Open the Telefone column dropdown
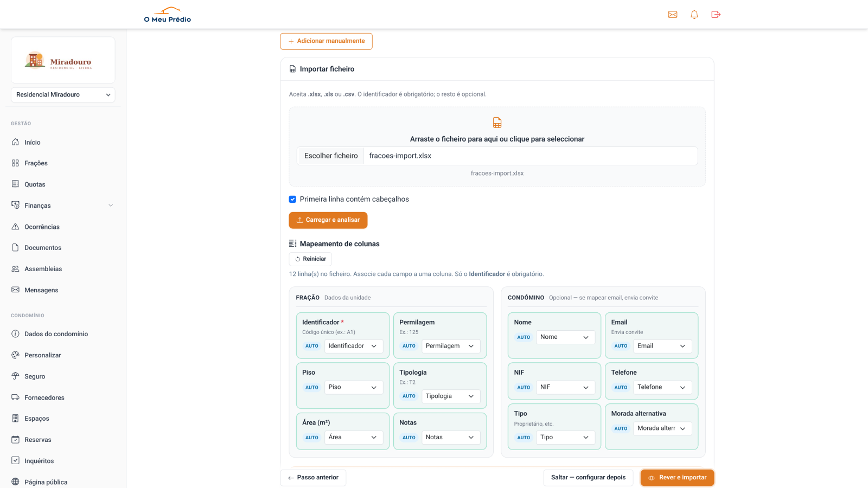 [x=662, y=387]
